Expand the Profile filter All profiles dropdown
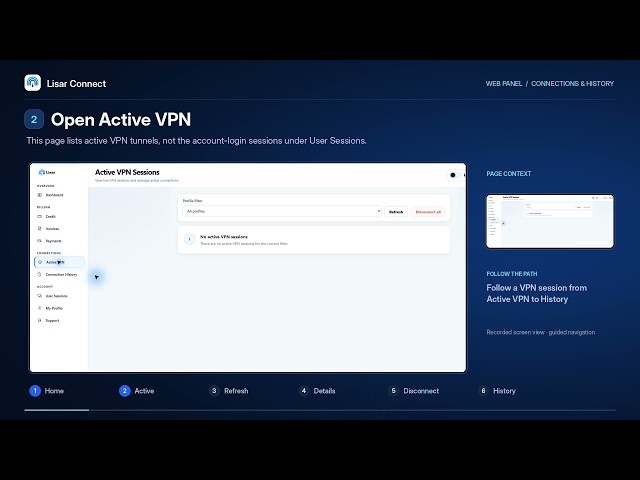The width and height of the screenshot is (640, 480). click(282, 211)
